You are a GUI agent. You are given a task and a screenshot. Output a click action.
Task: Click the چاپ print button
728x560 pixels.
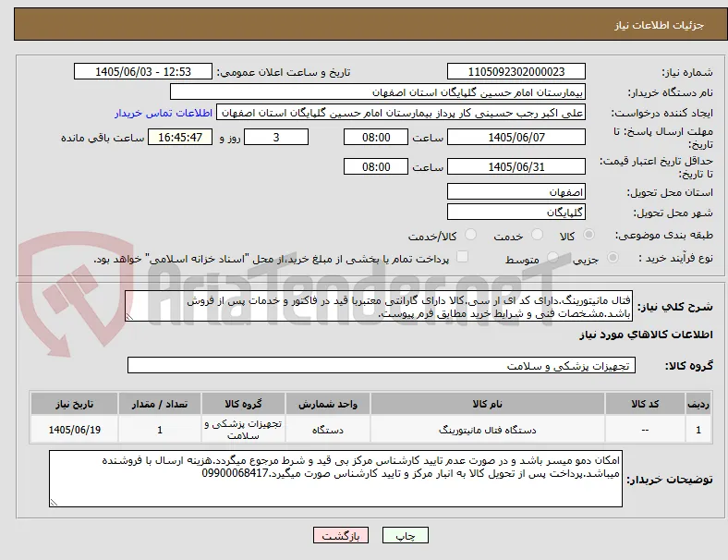pyautogui.click(x=406, y=535)
